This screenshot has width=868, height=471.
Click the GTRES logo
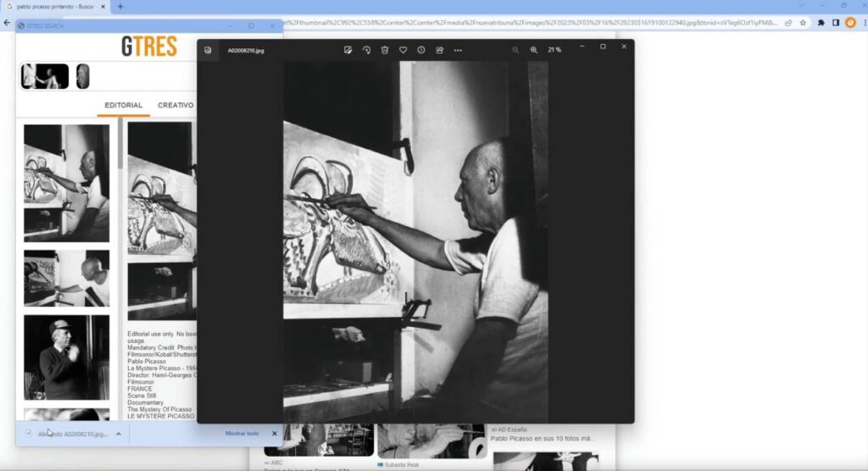click(149, 47)
